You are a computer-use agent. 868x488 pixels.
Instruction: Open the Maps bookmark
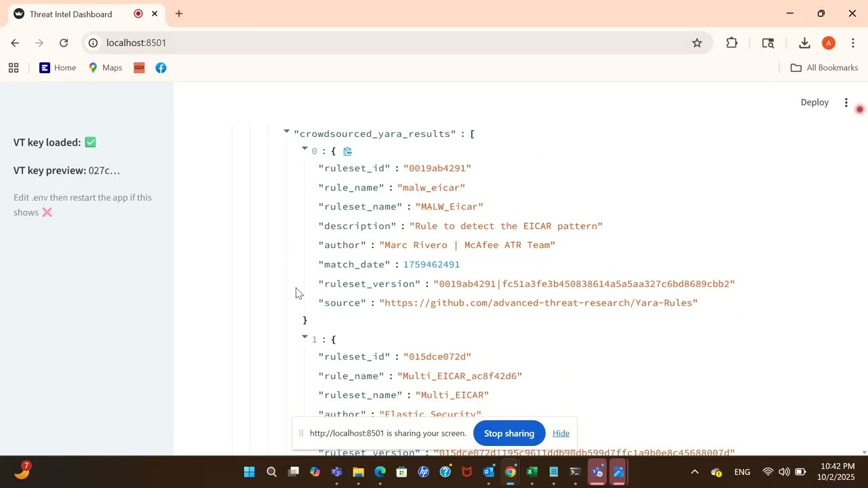coord(105,68)
